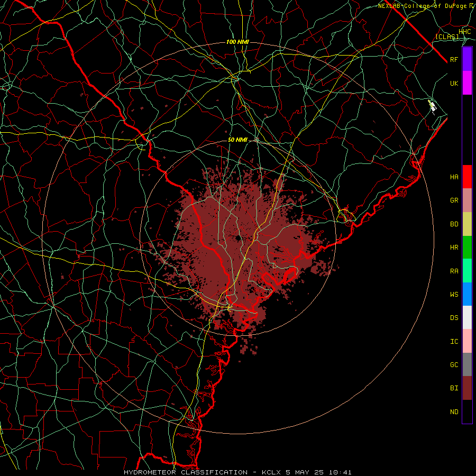Click the [CLAS] units label

click(447, 37)
